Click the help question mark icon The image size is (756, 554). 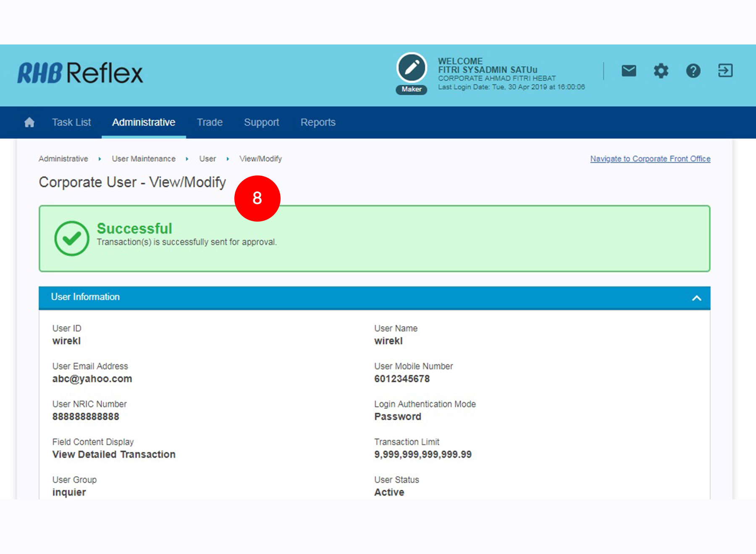tap(693, 71)
